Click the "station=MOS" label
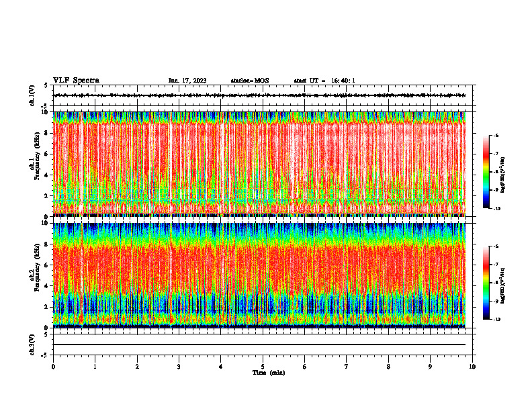Screen dimensions: 532x411 [x=250, y=81]
